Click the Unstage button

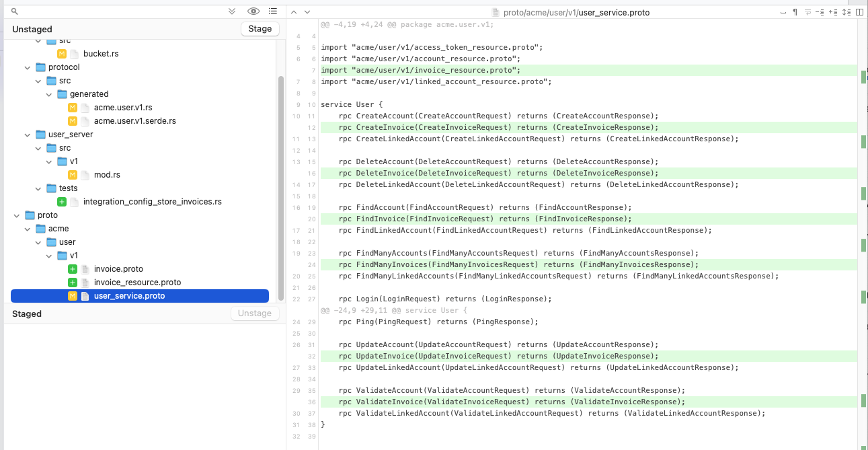click(x=255, y=313)
